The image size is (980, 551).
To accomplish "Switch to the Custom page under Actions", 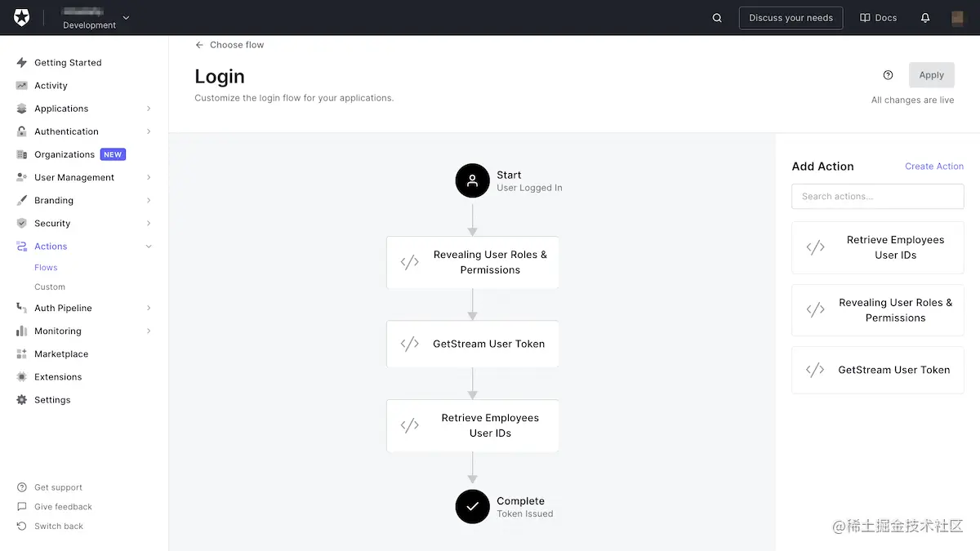I will coord(49,287).
